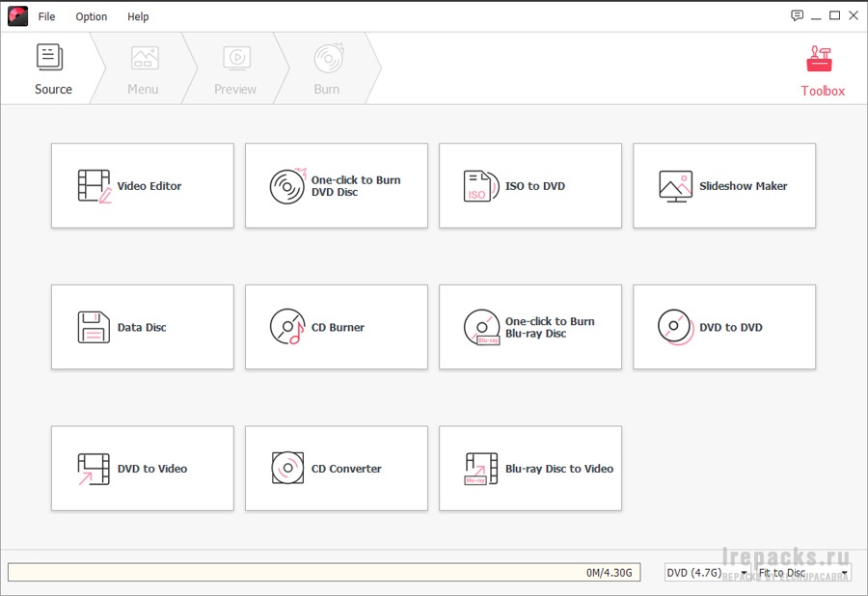Open the DVD to Video converter
The image size is (868, 596).
click(x=142, y=469)
